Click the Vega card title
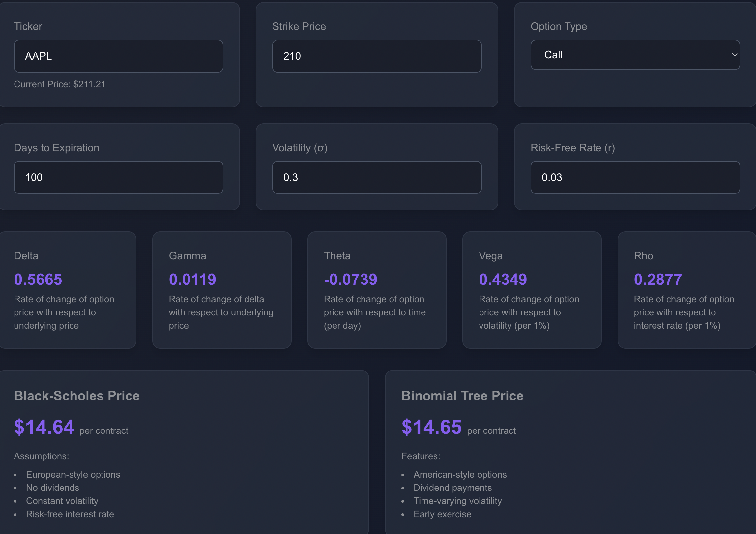The width and height of the screenshot is (756, 534). click(x=491, y=256)
